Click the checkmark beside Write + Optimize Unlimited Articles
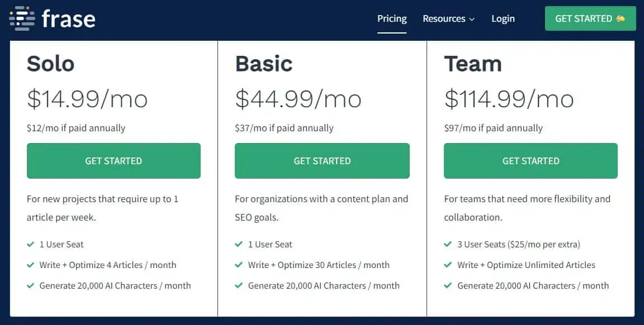This screenshot has height=325, width=644. pos(448,265)
